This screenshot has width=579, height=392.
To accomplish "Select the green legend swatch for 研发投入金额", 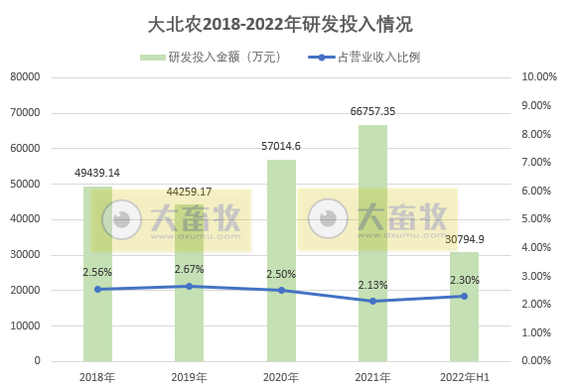I will (x=153, y=58).
